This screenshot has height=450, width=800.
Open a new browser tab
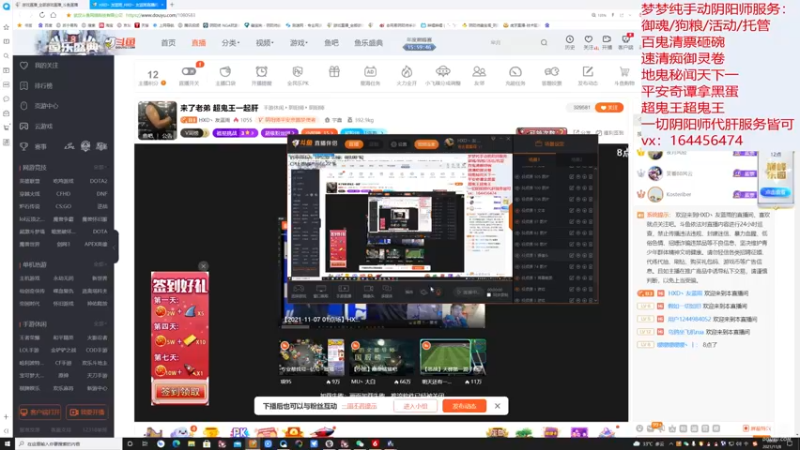(172, 5)
